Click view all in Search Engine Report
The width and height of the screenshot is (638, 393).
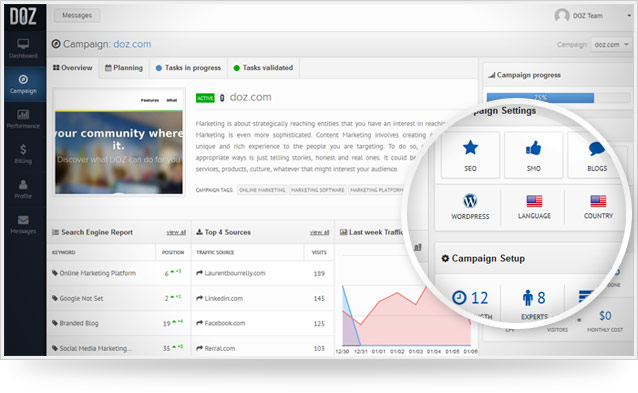click(x=176, y=232)
